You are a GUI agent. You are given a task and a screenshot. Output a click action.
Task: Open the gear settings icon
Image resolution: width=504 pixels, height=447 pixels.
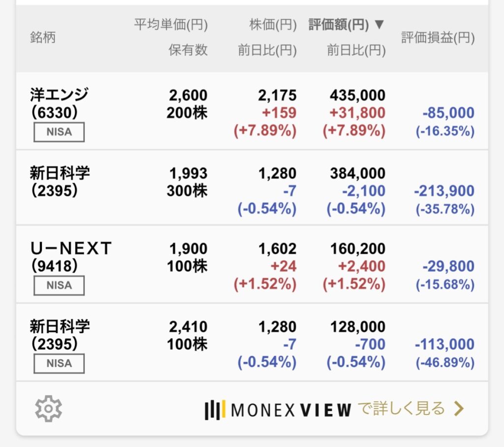click(48, 409)
